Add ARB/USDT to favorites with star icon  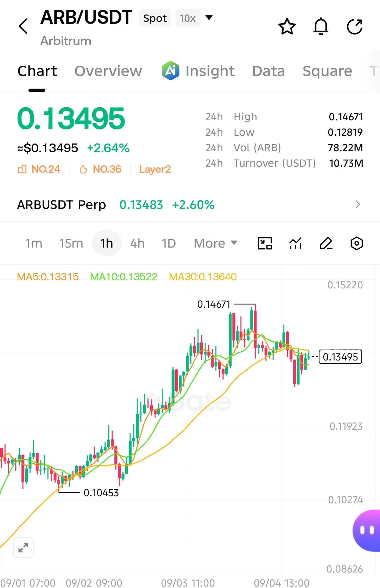[x=287, y=26]
